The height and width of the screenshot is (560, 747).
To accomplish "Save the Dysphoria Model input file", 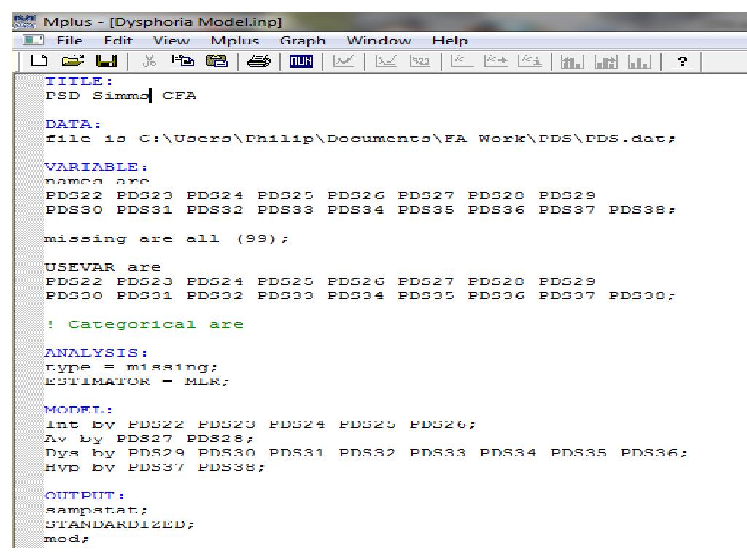I will tap(107, 61).
